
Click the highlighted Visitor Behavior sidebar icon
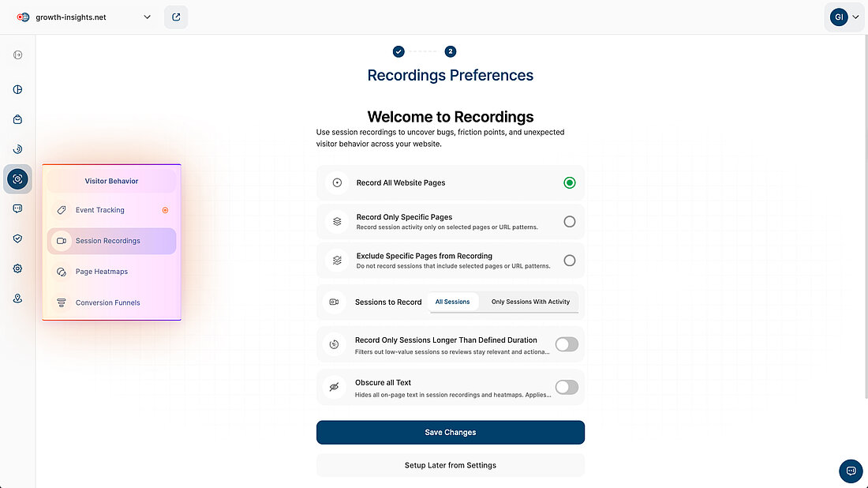[17, 178]
